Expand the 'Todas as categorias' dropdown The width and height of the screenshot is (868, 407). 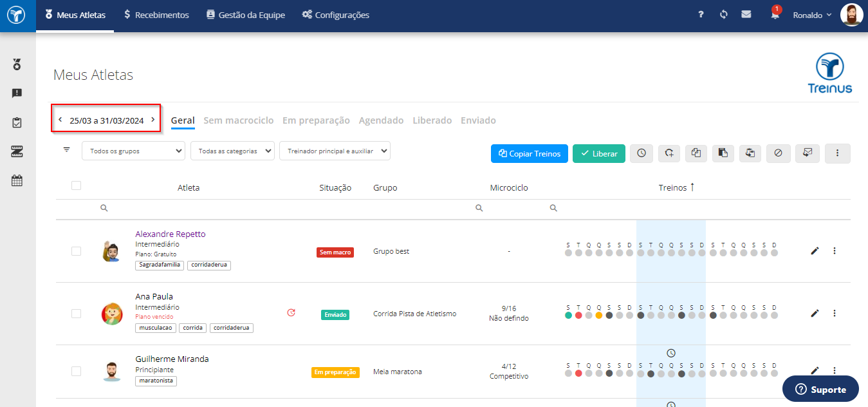(232, 151)
